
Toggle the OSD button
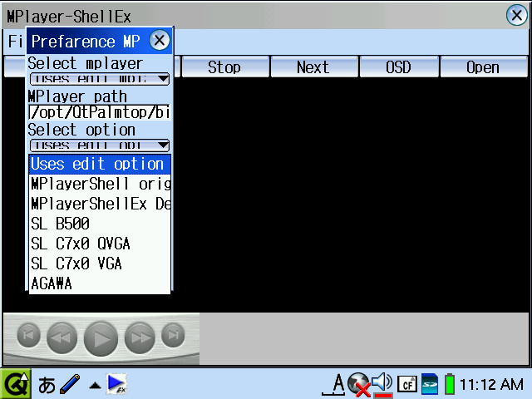coord(399,66)
